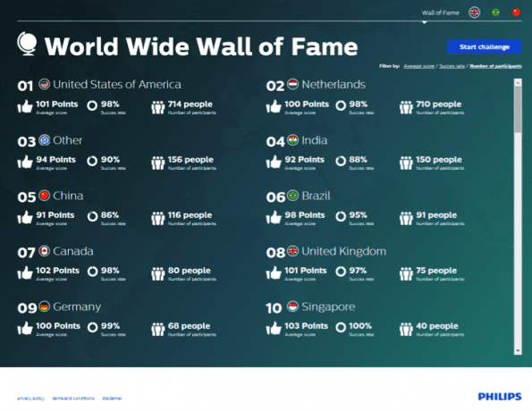Filter by Average score

(x=419, y=66)
